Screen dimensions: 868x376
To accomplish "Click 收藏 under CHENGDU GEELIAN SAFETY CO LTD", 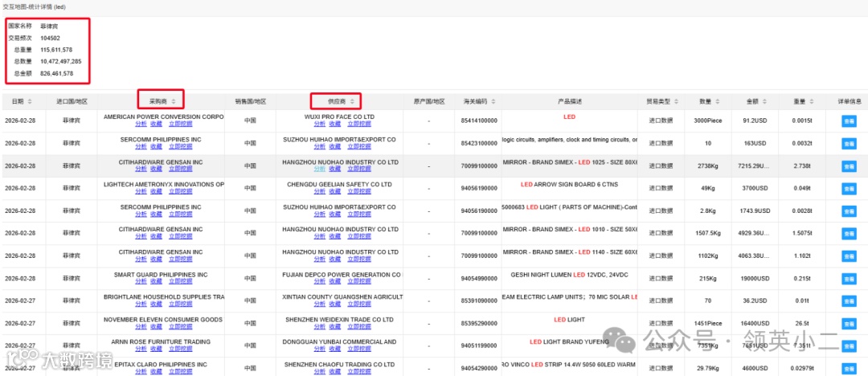I will point(335,191).
